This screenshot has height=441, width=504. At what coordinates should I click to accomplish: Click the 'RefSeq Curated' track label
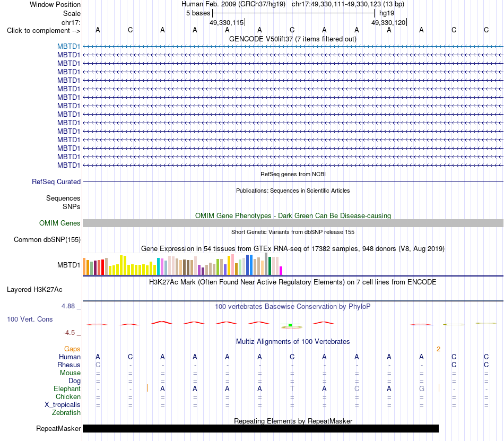(x=56, y=181)
